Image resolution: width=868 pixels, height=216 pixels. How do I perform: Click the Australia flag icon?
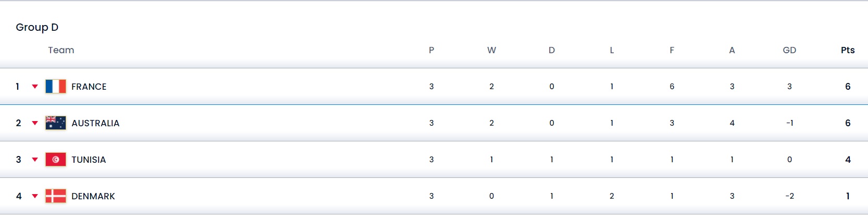point(56,123)
